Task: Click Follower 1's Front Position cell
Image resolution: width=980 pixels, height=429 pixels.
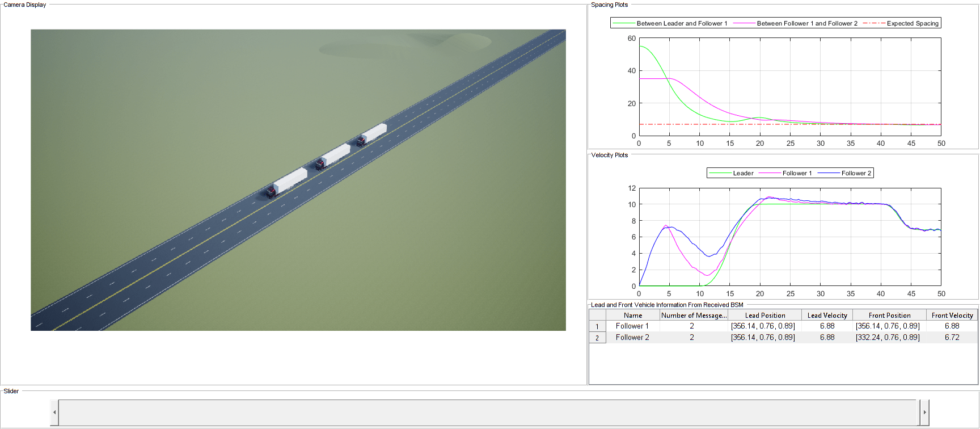Action: pyautogui.click(x=888, y=326)
